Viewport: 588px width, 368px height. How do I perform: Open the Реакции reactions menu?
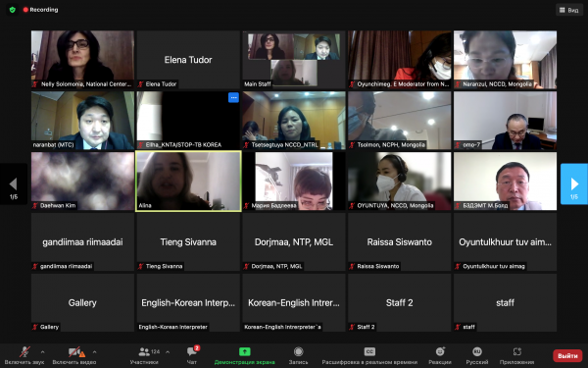(x=440, y=355)
